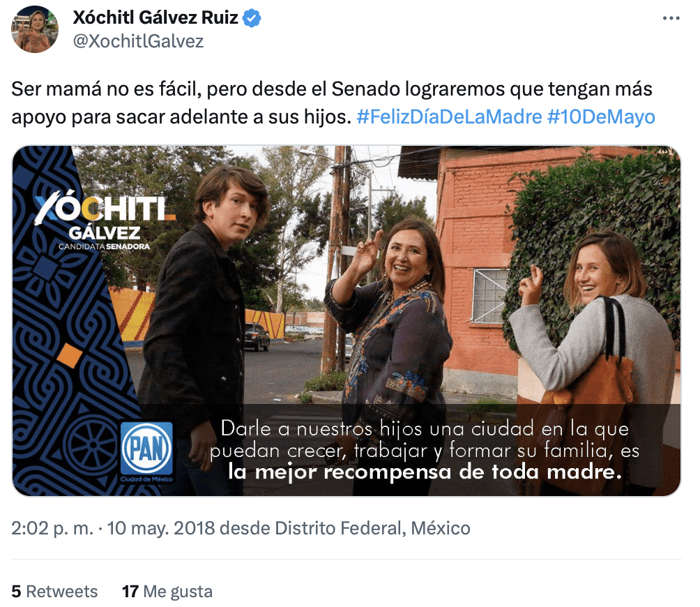Click the CANDIDATA SENADORA text in the image
This screenshot has width=700, height=607.
tap(105, 246)
